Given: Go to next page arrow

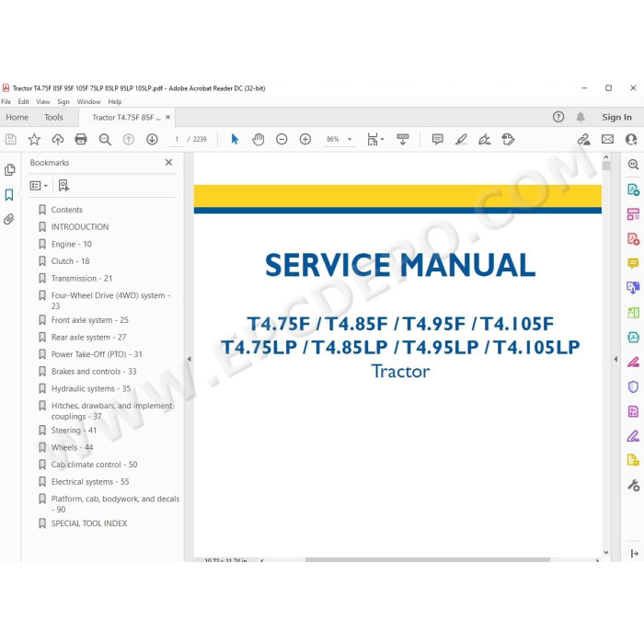Looking at the screenshot, I should pyautogui.click(x=152, y=140).
